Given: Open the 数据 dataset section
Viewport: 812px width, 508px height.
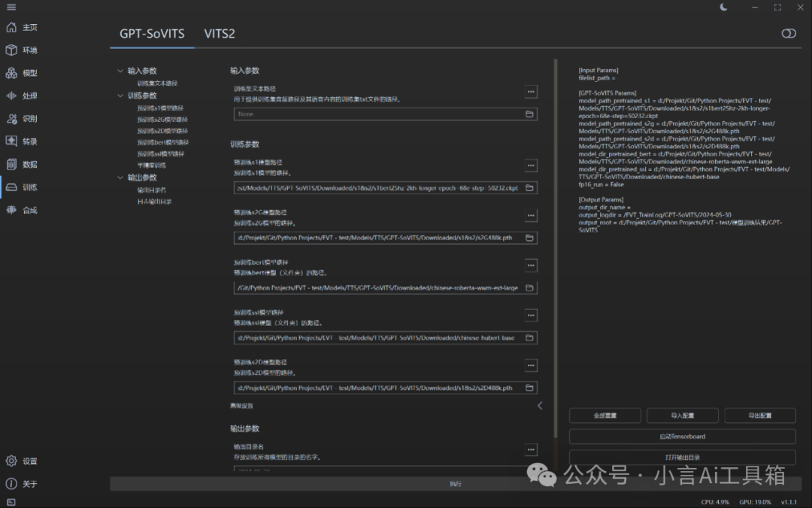Looking at the screenshot, I should [22, 164].
